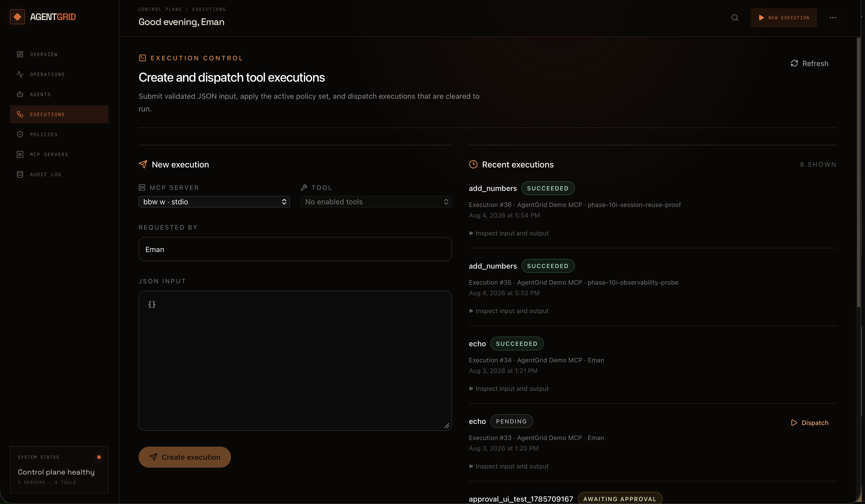The image size is (865, 504).
Task: Expand Inspect input and output for Execution #36
Action: pyautogui.click(x=509, y=233)
